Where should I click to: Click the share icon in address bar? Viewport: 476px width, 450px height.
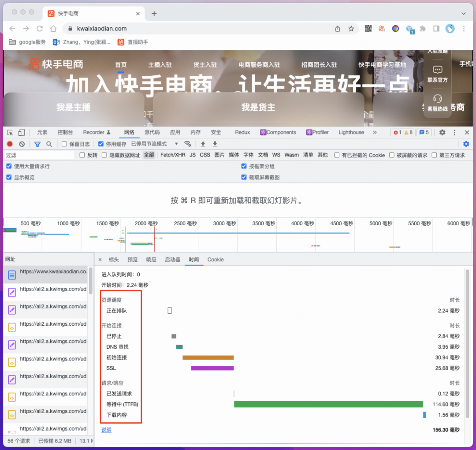click(338, 29)
